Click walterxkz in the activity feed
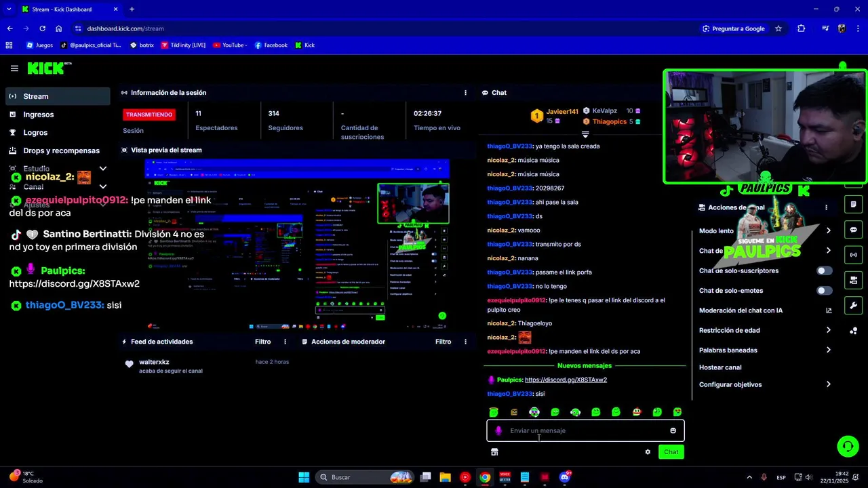This screenshot has width=868, height=488. [x=154, y=362]
